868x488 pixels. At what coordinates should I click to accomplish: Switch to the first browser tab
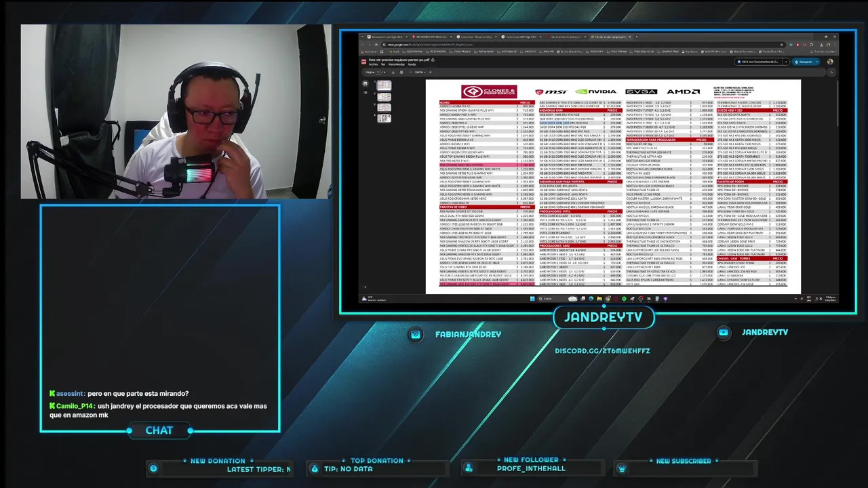click(387, 37)
